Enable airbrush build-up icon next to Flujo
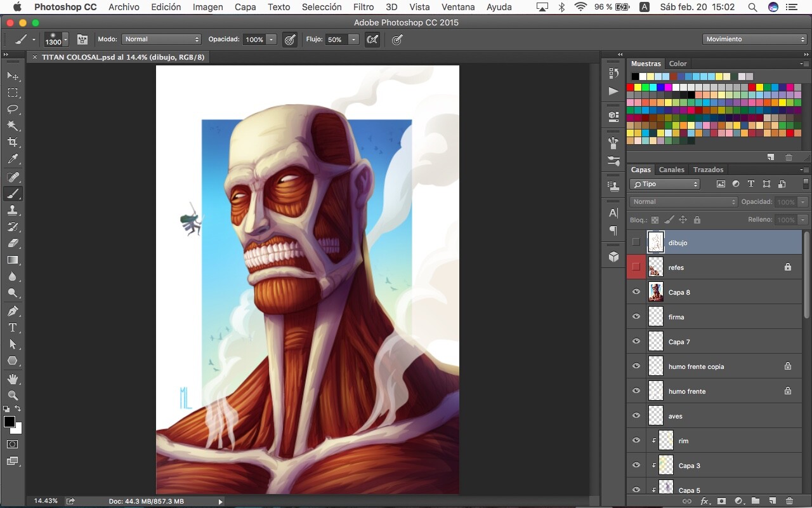The image size is (812, 508). (372, 39)
